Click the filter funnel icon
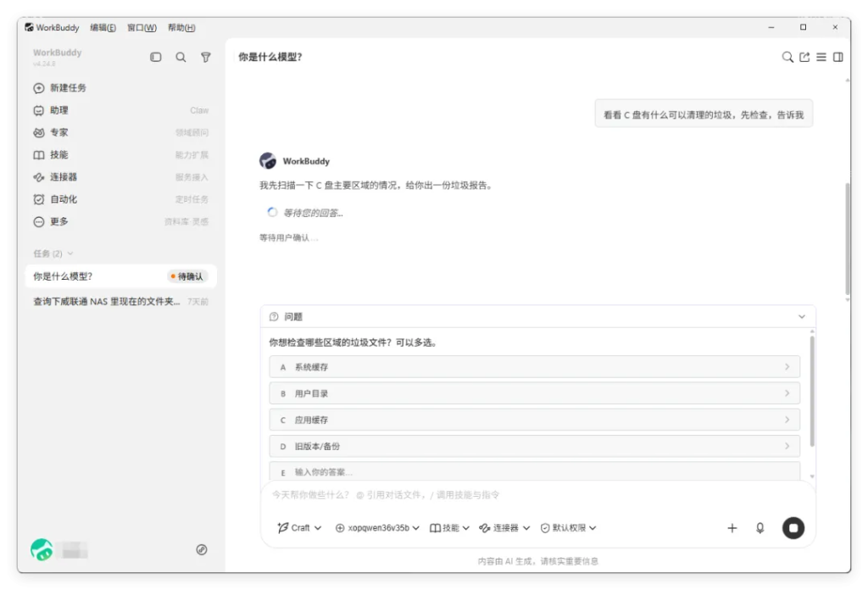868x590 pixels. click(205, 57)
